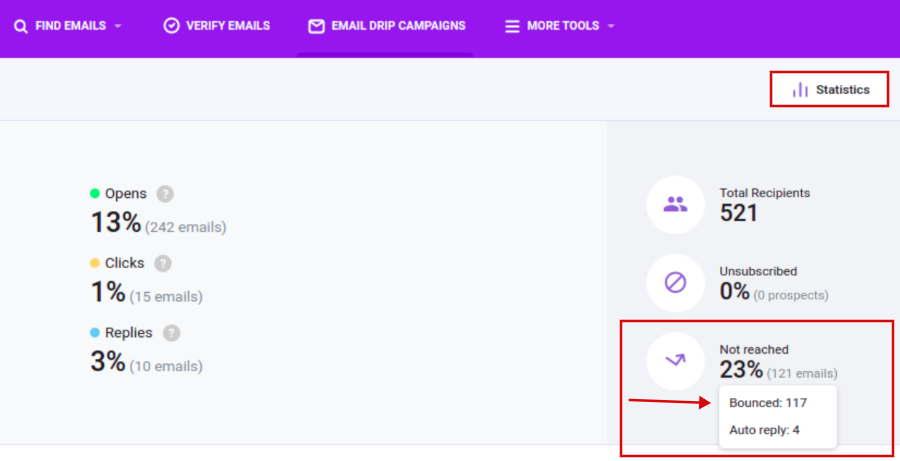Image resolution: width=900 pixels, height=461 pixels.
Task: Click the Unsubscribed prohibition icon
Action: click(x=676, y=282)
